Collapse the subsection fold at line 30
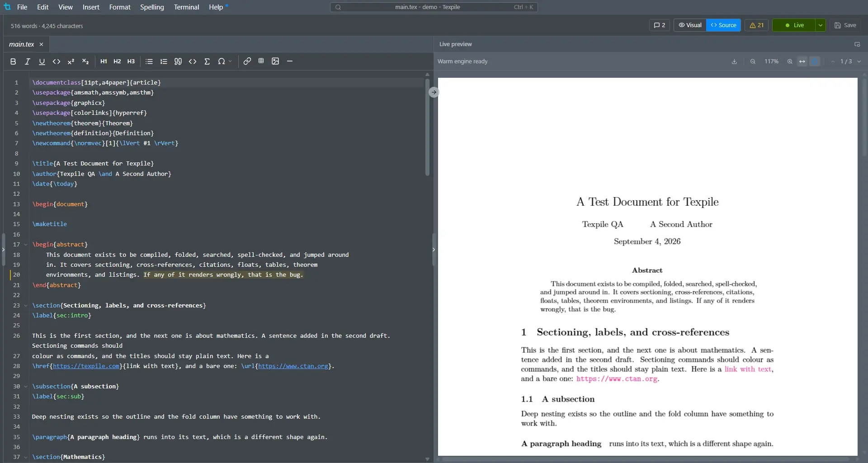The height and width of the screenshot is (463, 868). pyautogui.click(x=26, y=387)
